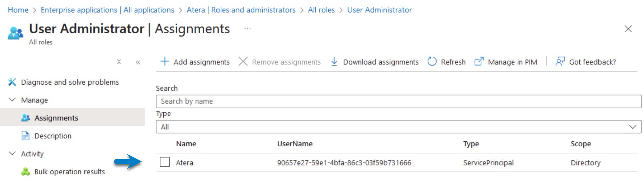This screenshot has height=183, width=644.
Task: Click the Bulk operation results icon
Action: [x=25, y=172]
